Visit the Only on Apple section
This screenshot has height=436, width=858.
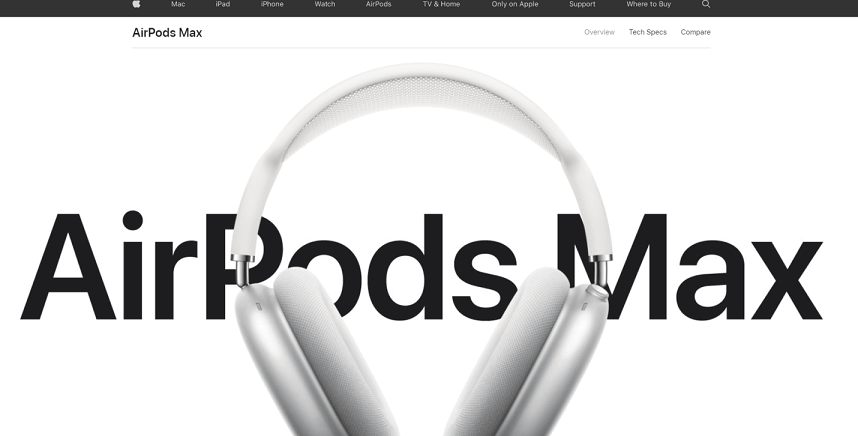pos(515,4)
